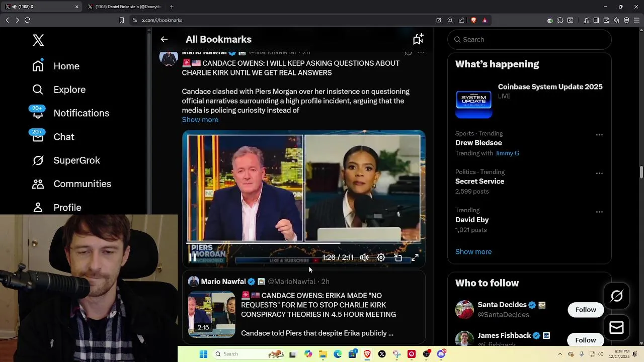Open more options for the Secret Service trend
644x362 pixels.
(599, 173)
